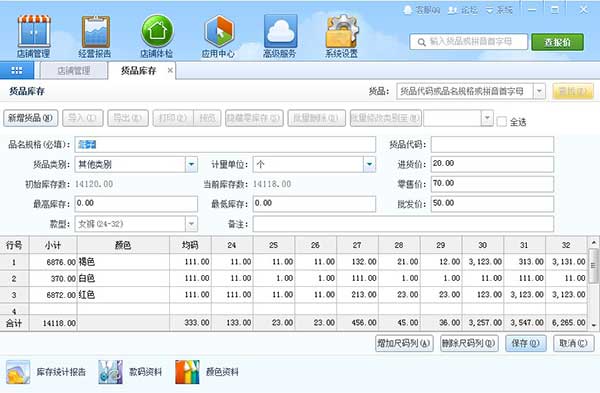Expand the dropdown next to 批量修改类别至
Screen dimensions: 600x393
pos(487,118)
